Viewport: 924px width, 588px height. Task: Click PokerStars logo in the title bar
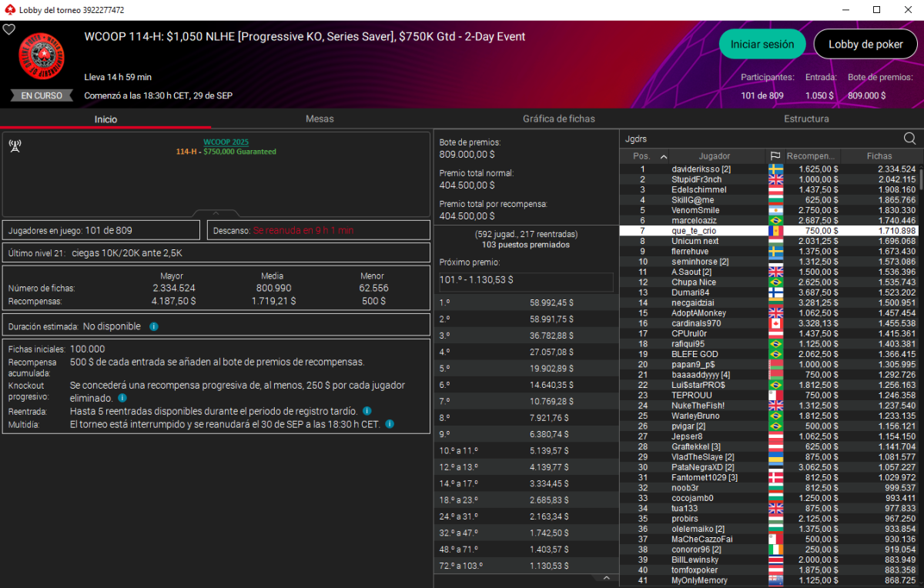[8, 9]
